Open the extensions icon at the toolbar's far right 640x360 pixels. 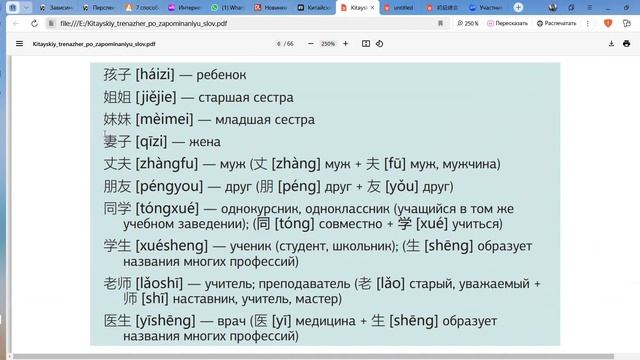(x=627, y=24)
